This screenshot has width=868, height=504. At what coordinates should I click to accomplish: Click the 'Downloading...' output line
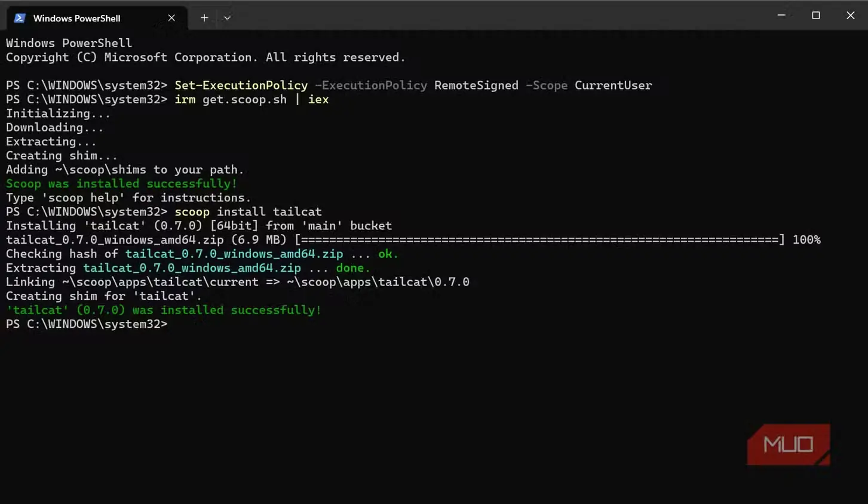[54, 127]
